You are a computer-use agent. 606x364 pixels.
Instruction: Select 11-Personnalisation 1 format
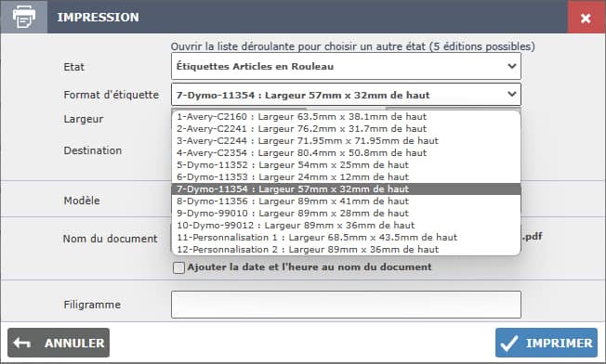click(346, 237)
